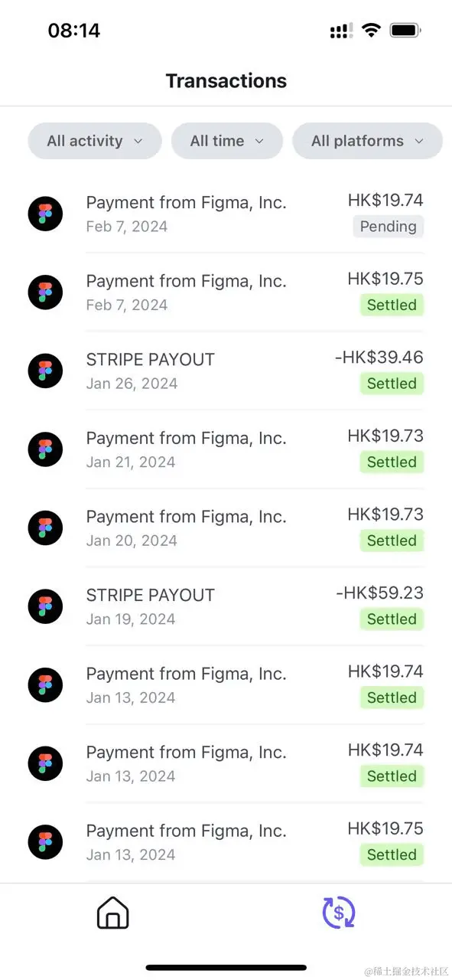Tap Figma logo of Jan 20 payment
This screenshot has width=452, height=980.
click(x=45, y=527)
